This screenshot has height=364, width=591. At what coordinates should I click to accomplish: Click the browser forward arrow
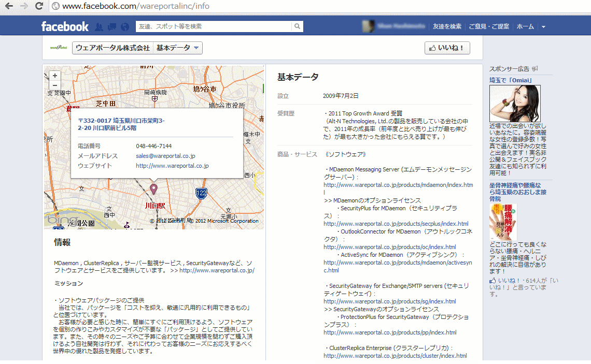[x=24, y=6]
